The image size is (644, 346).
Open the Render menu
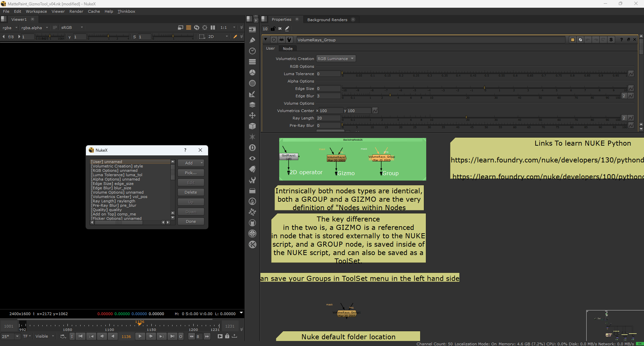76,11
